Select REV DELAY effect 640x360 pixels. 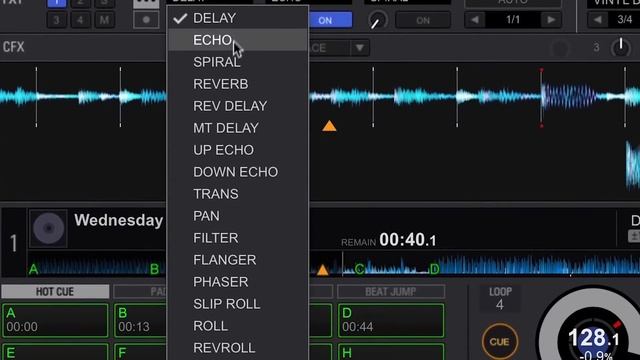[238, 106]
